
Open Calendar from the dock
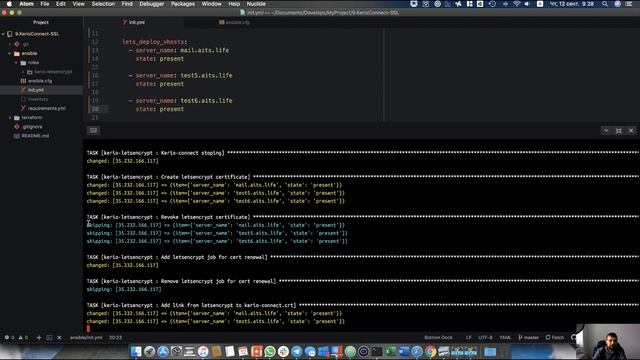pyautogui.click(x=243, y=351)
